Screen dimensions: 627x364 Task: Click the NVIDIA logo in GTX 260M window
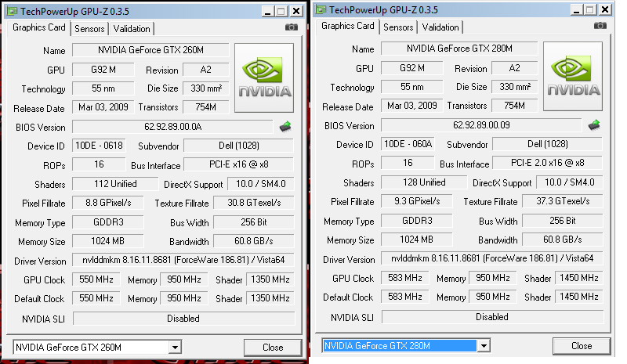tap(264, 77)
